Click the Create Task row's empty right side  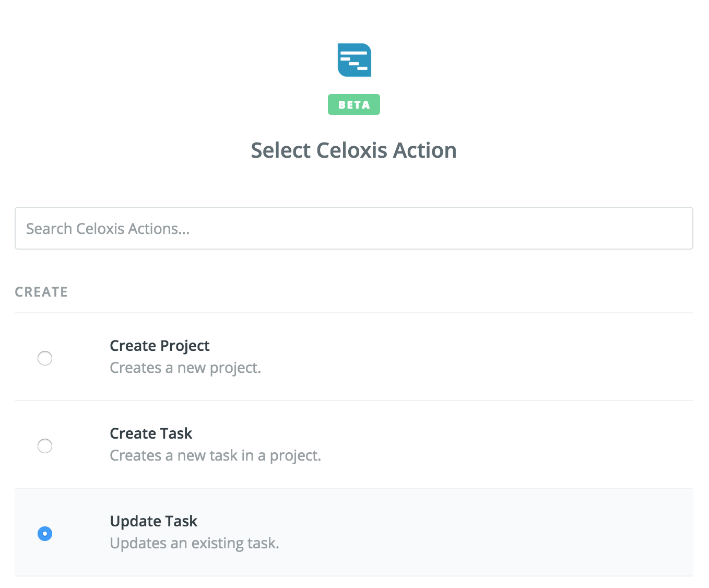coord(522,445)
